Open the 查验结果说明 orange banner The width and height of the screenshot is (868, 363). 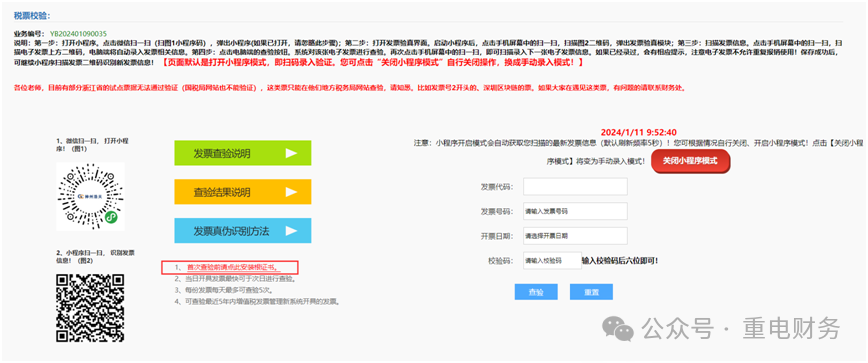(x=242, y=192)
